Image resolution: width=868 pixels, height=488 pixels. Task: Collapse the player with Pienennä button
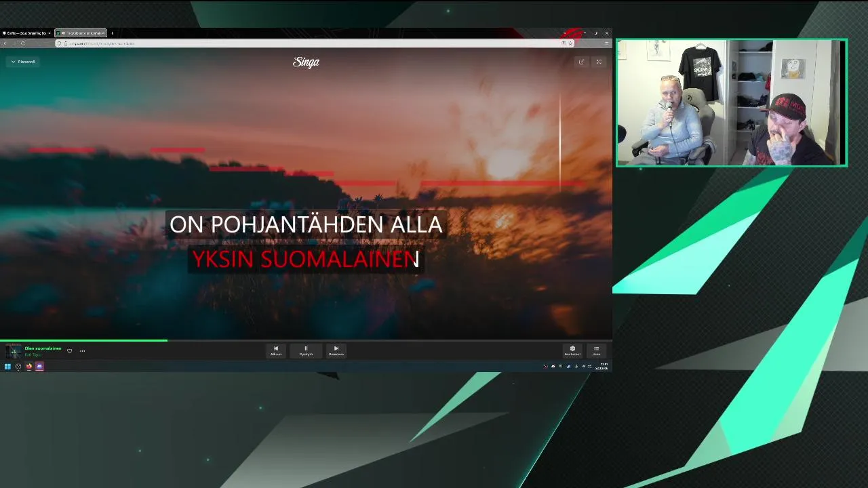[x=23, y=62]
